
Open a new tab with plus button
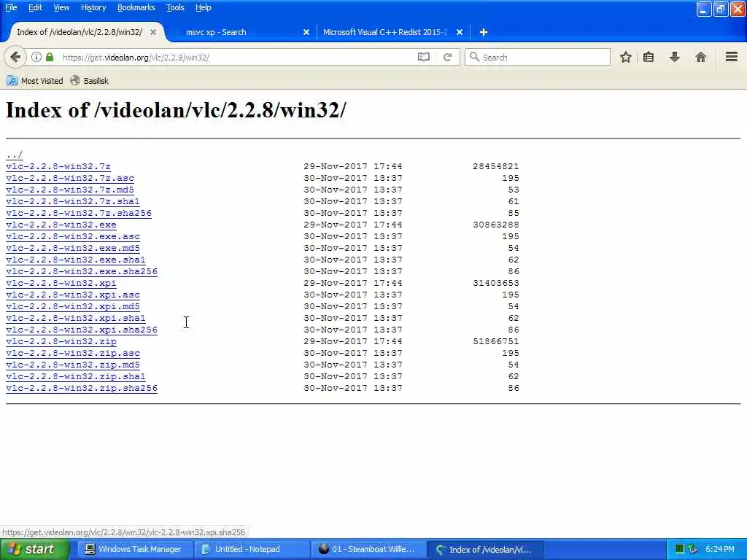484,32
